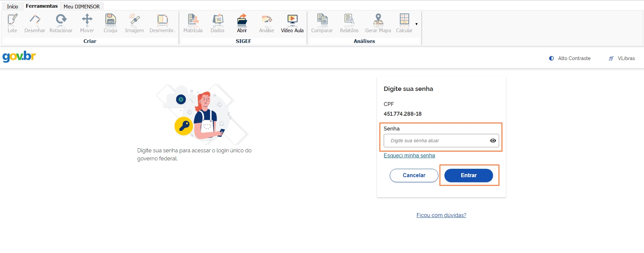
Task: Click the Digite sua senha heading
Action: 408,89
